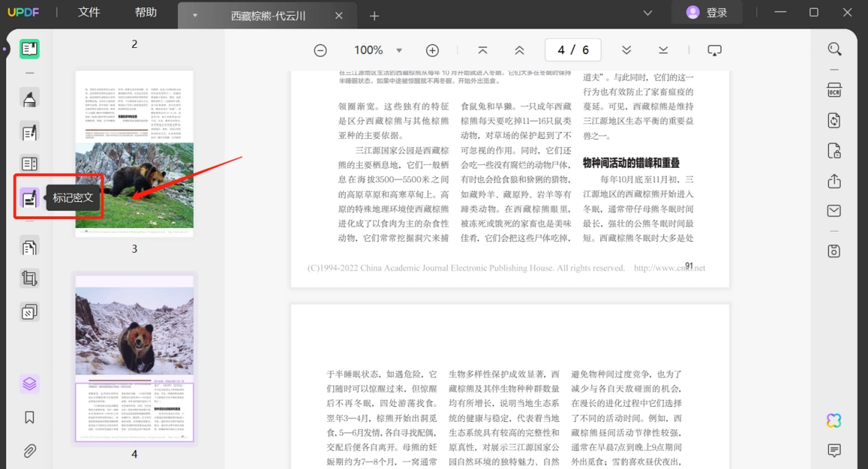Select the page 3 thumbnail
868x469 pixels.
(x=135, y=153)
